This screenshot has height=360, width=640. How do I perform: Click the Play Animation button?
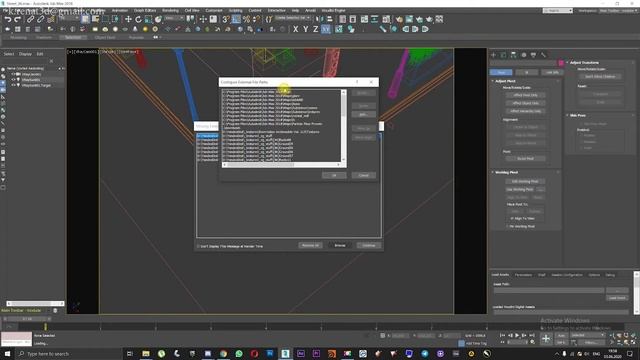(x=517, y=335)
